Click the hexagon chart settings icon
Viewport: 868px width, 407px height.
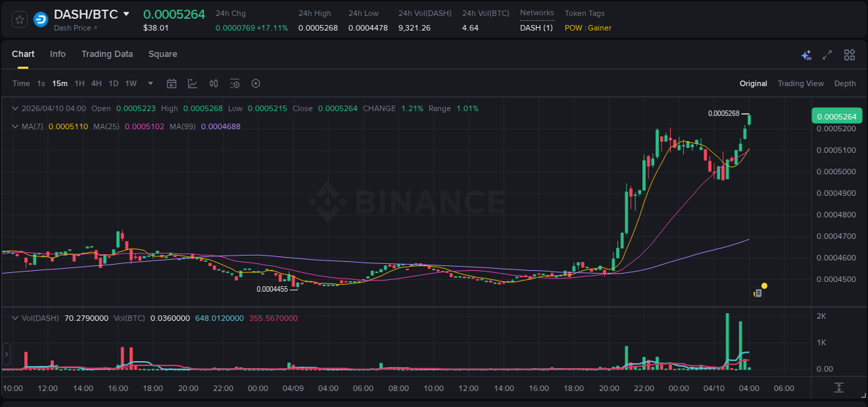(x=256, y=83)
